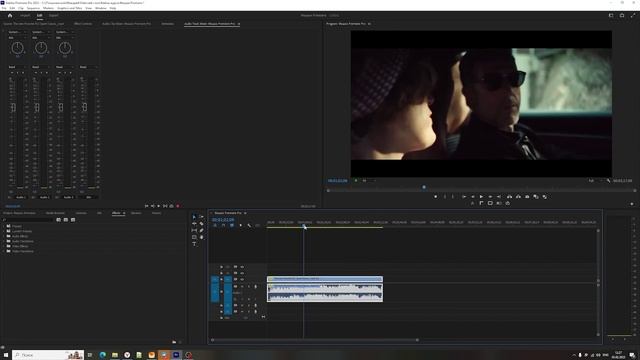The height and width of the screenshot is (360, 640).
Task: Expand Video Effects folder
Action: tap(4, 246)
